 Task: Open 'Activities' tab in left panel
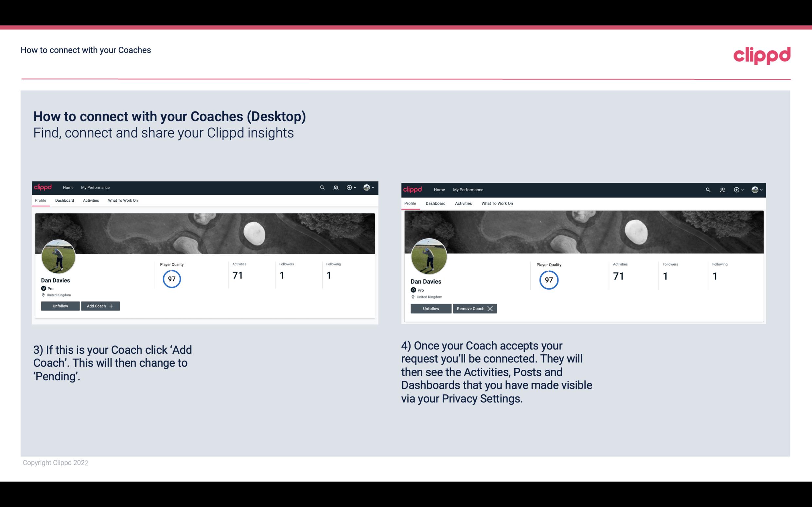91,200
